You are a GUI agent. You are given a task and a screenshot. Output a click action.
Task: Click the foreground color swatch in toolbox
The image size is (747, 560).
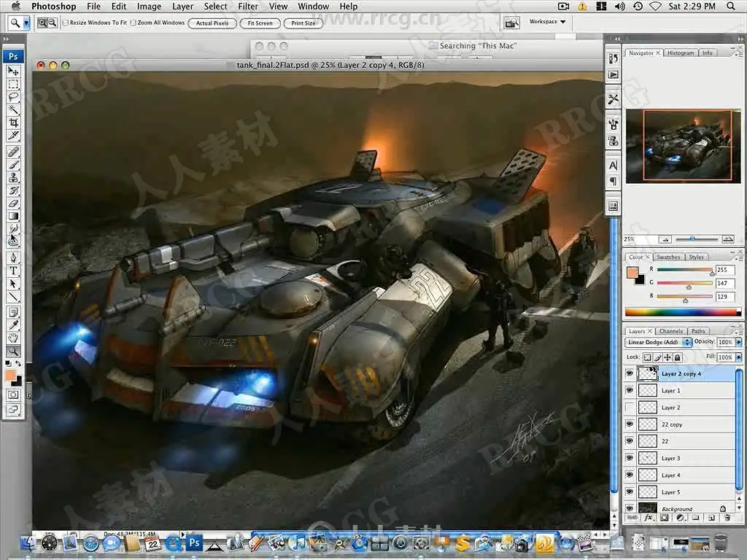(10, 375)
